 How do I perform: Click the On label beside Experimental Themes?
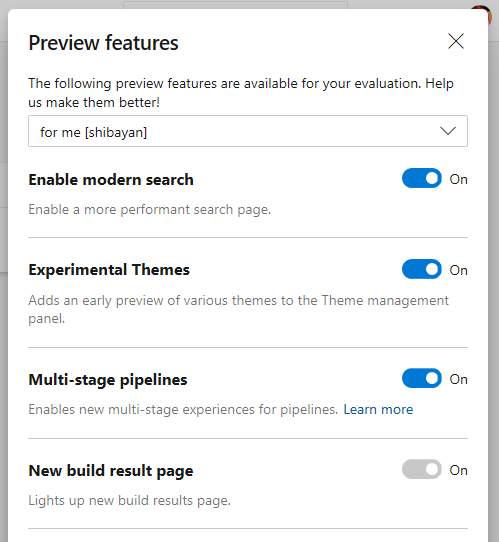click(458, 270)
